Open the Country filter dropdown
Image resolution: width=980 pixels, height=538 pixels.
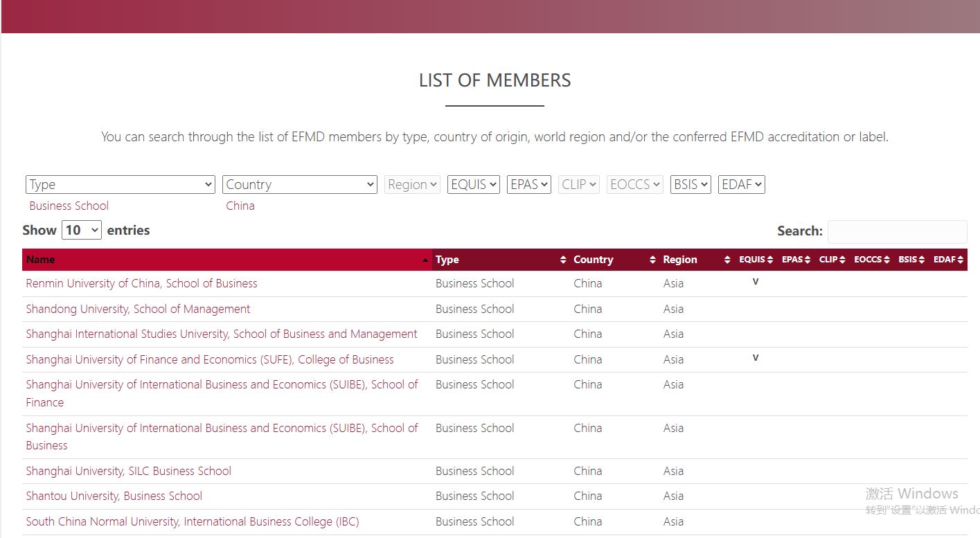[299, 185]
